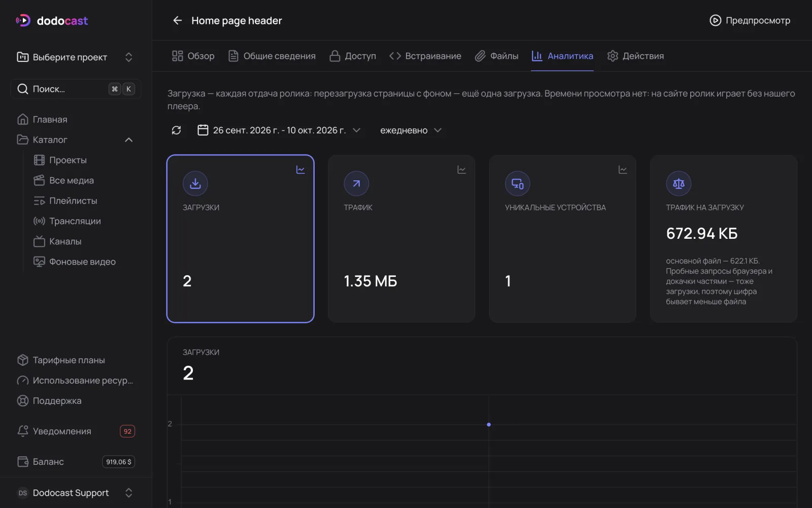
Task: Open the date range dropdown
Action: (279, 130)
